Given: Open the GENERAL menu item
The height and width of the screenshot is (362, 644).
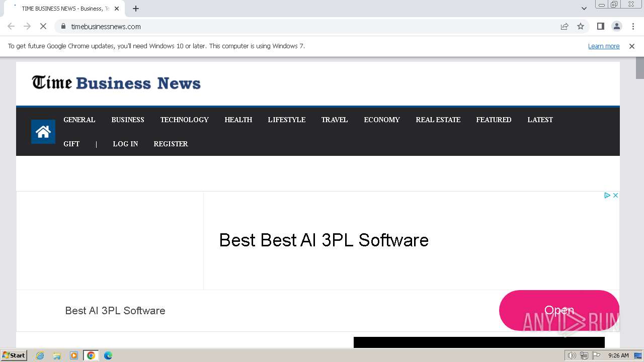Looking at the screenshot, I should click(79, 120).
